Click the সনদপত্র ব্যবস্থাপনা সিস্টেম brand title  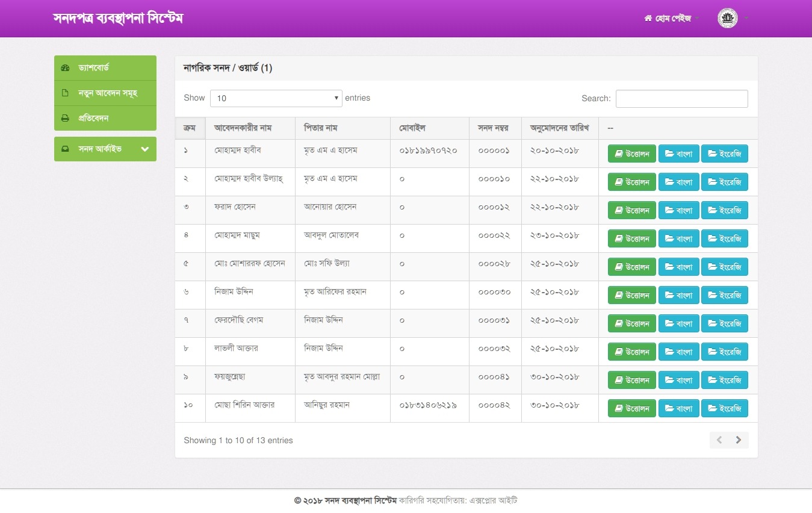click(x=118, y=18)
